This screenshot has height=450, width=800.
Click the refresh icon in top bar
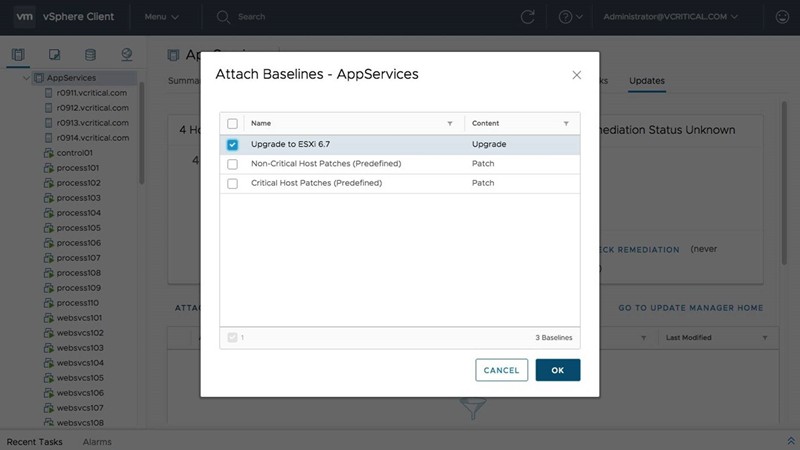click(x=528, y=17)
